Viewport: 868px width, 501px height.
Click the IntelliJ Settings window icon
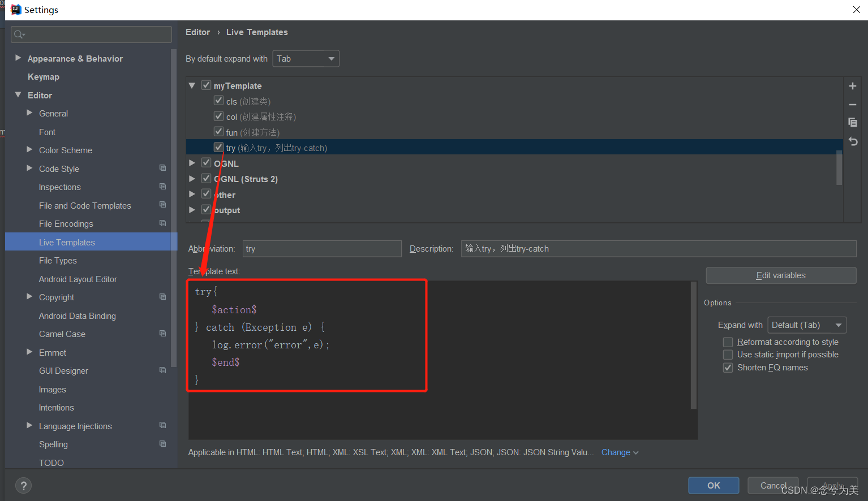15,10
